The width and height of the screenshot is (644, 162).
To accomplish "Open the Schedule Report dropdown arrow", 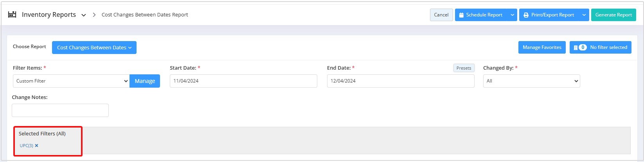I will 512,15.
